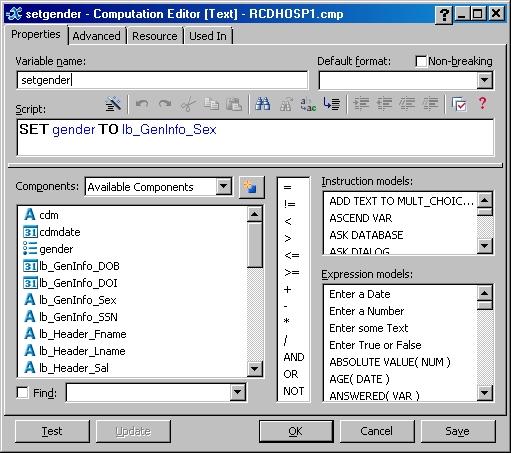Open Find with the binoculars icon
Viewport: 511px width, 453px height.
tap(263, 104)
